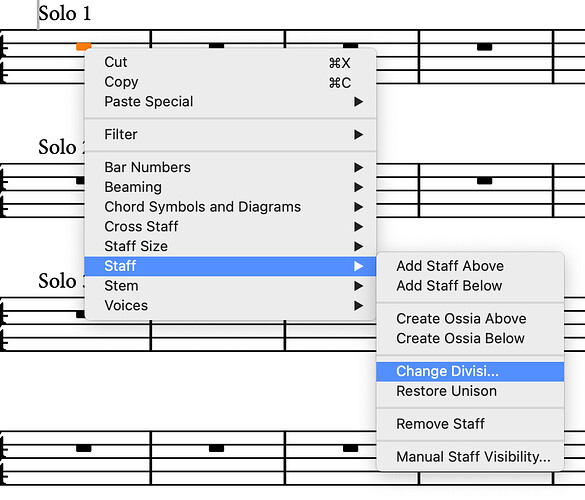
Task: Select the orange highlighted rest in Solo 1
Action: click(83, 46)
